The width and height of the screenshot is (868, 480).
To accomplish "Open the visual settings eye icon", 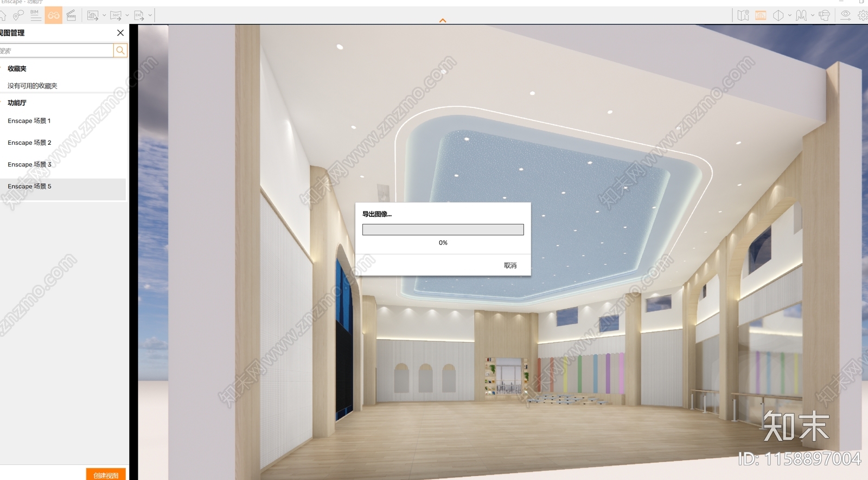I will click(x=845, y=15).
